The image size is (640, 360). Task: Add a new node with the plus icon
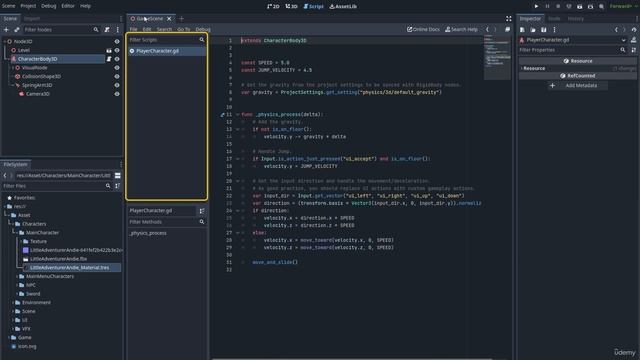click(x=6, y=29)
